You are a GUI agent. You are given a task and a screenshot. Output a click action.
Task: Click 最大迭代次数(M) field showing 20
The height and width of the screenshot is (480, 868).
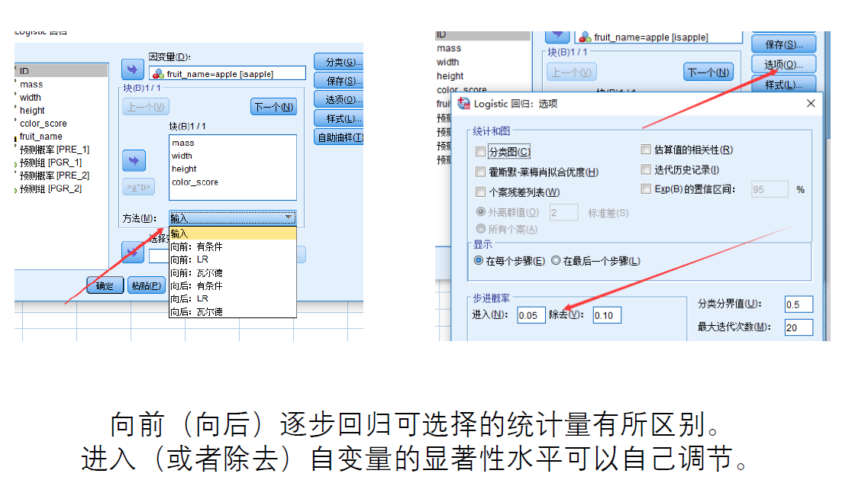coord(799,327)
